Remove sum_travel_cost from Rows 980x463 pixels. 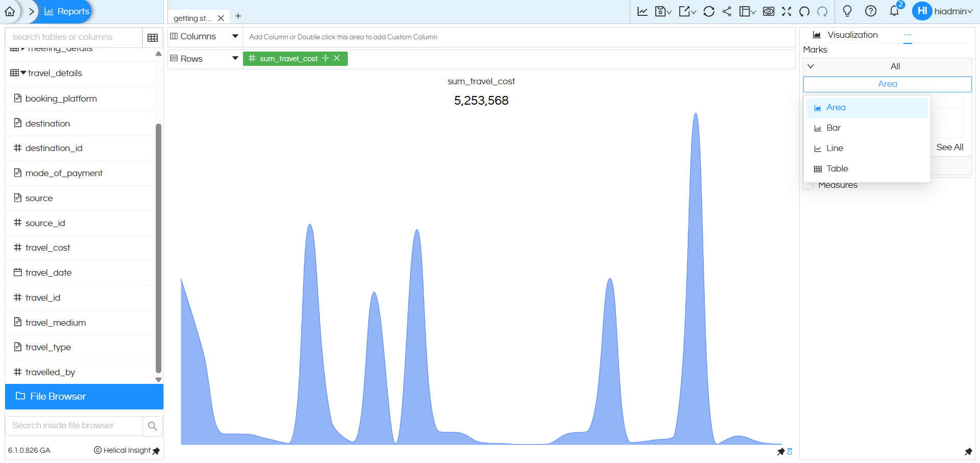(337, 58)
